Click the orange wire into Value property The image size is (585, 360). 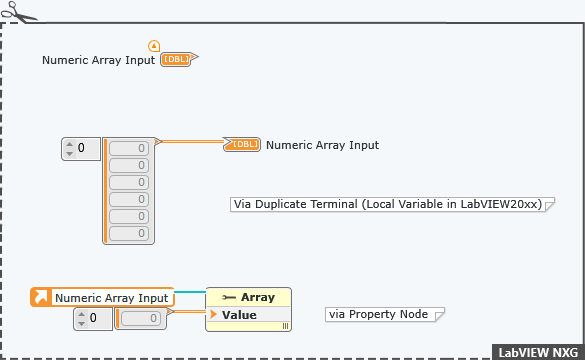[x=190, y=311]
